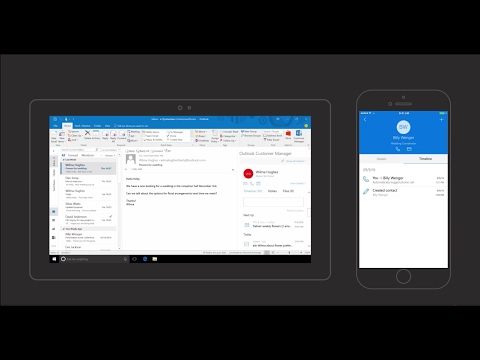Click the New Items ribbon icon
The image size is (480, 360).
[62, 136]
